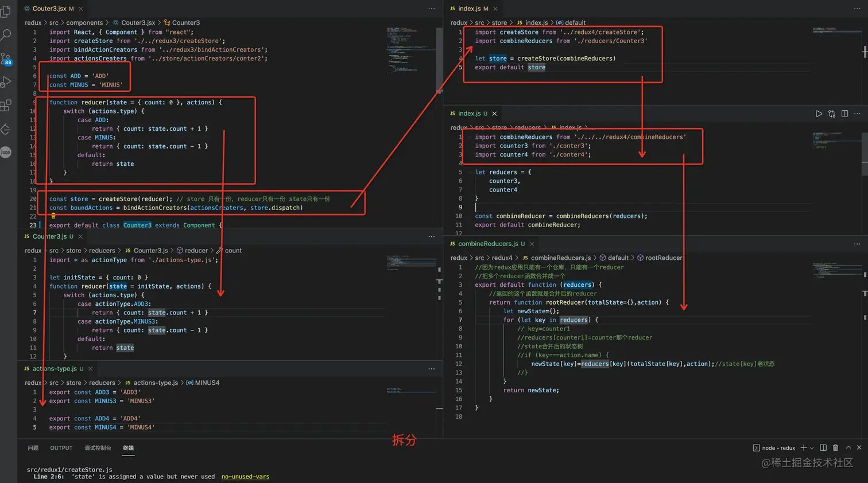Screen dimensions: 868x483
Task: Click initState on line 4 of Counter3.js
Action: tap(153, 286)
